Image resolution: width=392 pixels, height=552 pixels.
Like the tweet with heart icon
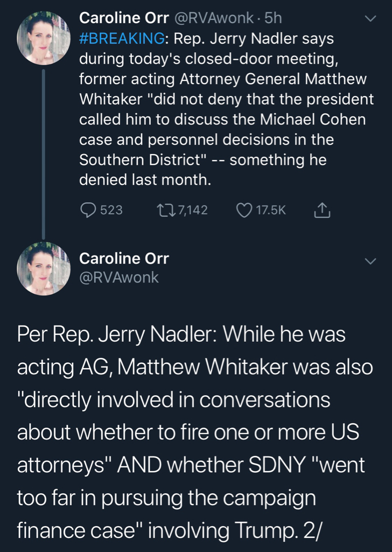(x=244, y=210)
